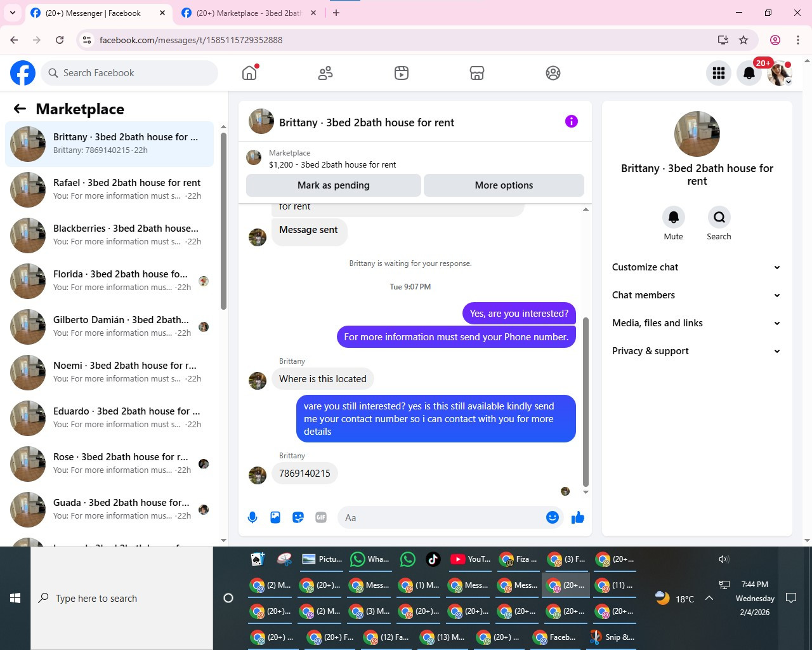Search in conversation using magnifier icon

tap(719, 217)
